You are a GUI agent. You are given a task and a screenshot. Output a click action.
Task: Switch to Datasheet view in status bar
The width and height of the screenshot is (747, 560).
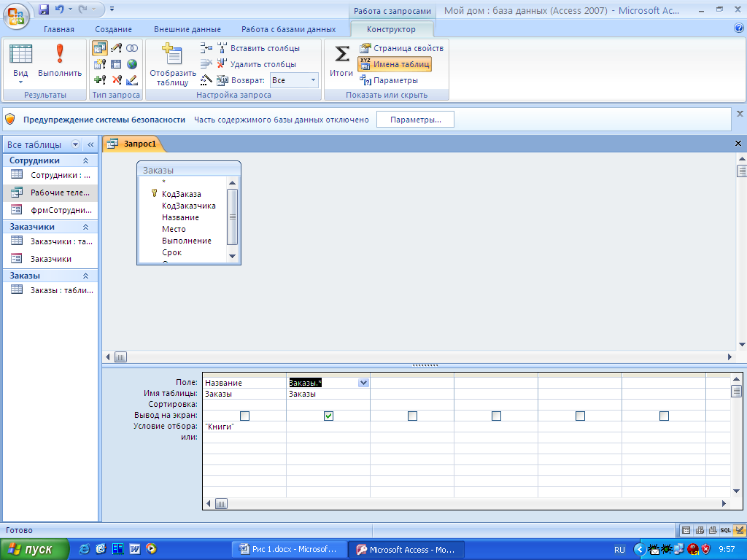point(686,530)
